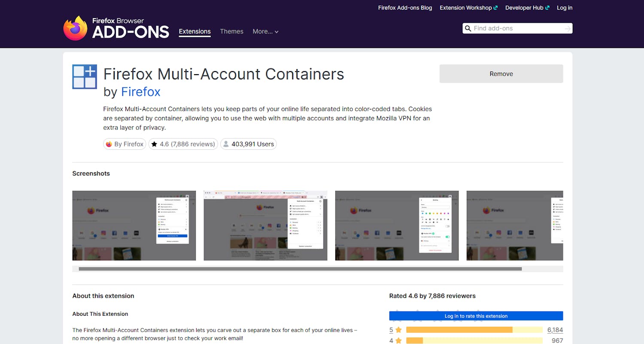Select the Extensions tab

(x=194, y=31)
